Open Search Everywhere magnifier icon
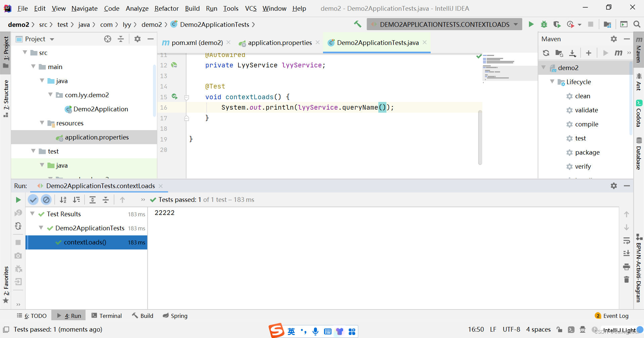Viewport: 644px width, 338px height. coord(637,24)
